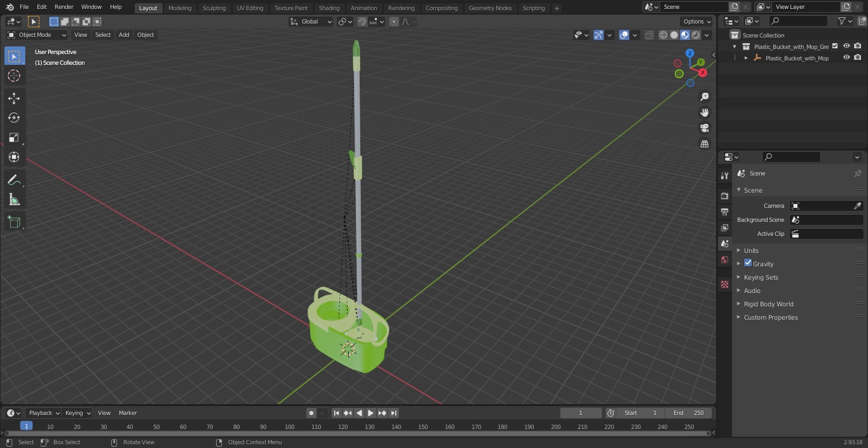Jump to the end frame
This screenshot has width=868, height=448.
393,412
